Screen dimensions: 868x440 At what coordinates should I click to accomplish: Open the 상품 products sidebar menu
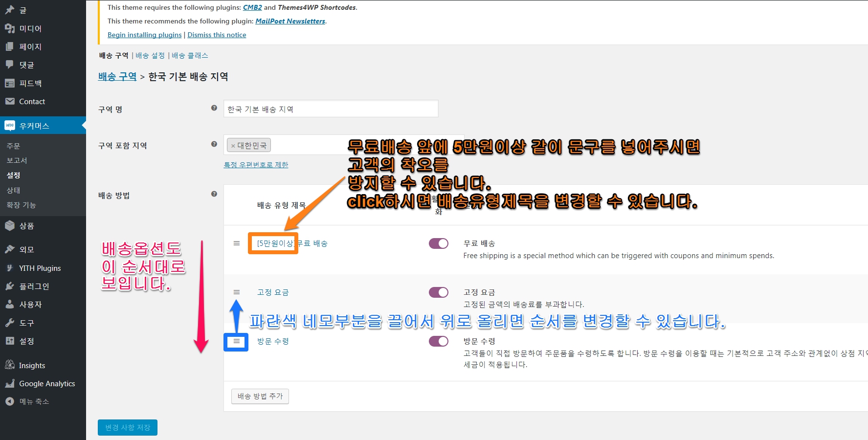pyautogui.click(x=26, y=226)
